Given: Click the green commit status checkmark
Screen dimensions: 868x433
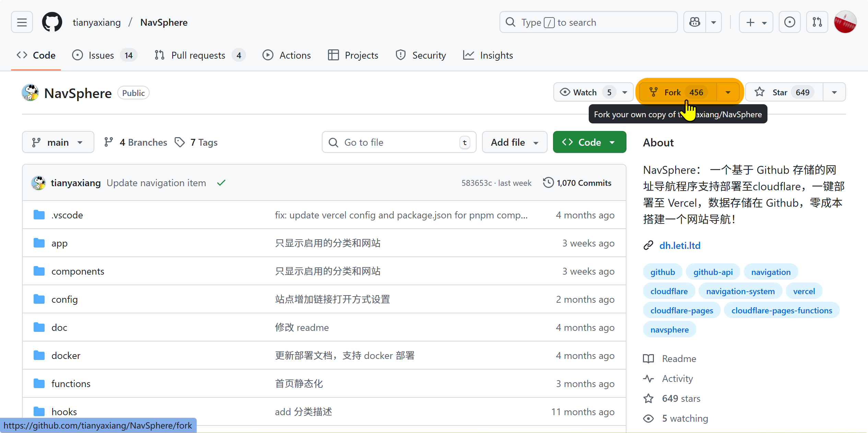Looking at the screenshot, I should (x=221, y=183).
